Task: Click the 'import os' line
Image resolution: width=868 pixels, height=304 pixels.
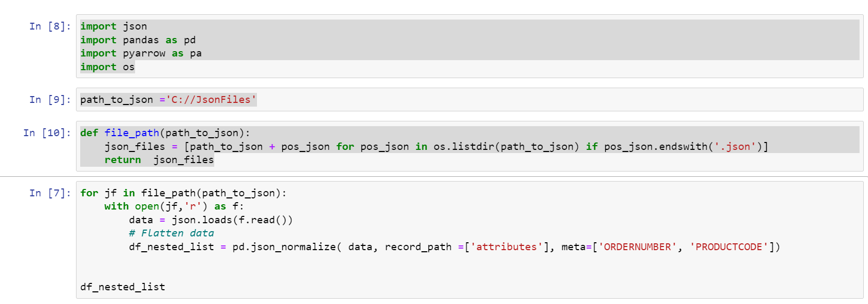Action: pyautogui.click(x=107, y=67)
